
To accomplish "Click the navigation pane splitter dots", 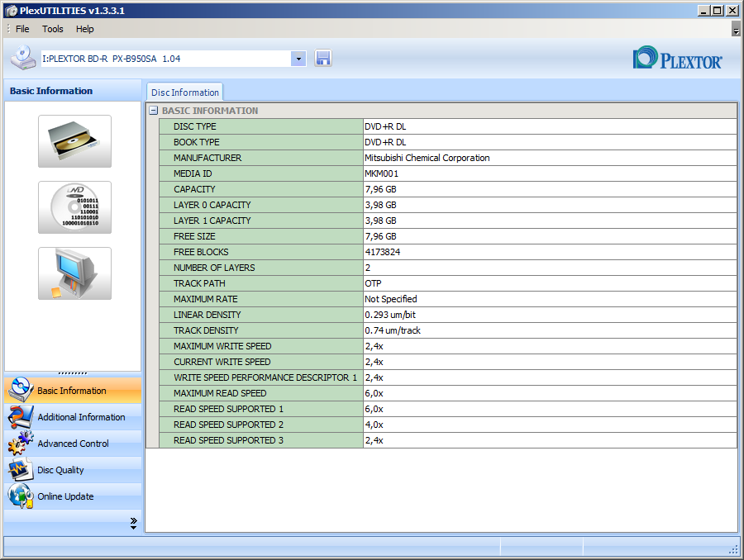I will pyautogui.click(x=73, y=373).
